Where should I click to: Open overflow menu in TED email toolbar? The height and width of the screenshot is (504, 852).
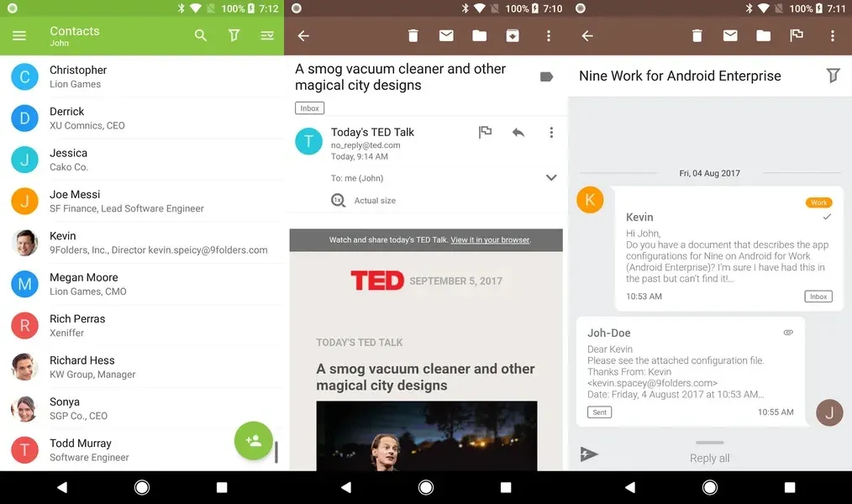(x=549, y=36)
